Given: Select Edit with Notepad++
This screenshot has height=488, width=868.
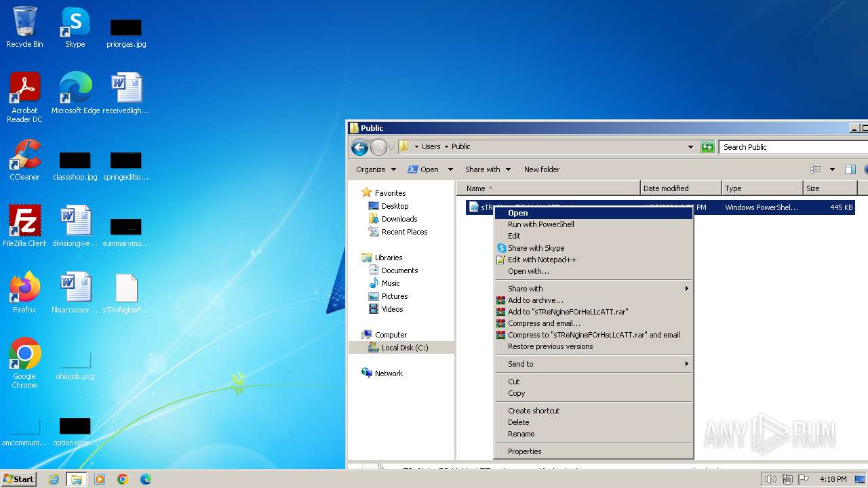Looking at the screenshot, I should point(593,260).
